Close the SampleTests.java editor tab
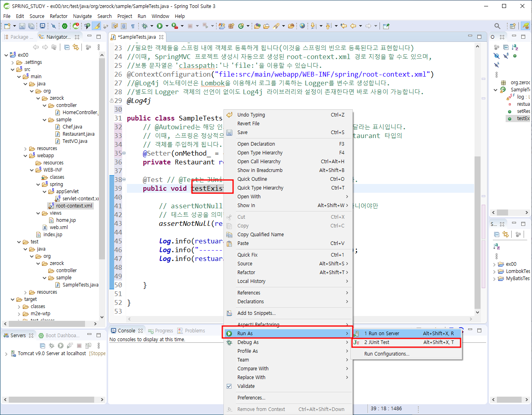The image size is (532, 415). (161, 37)
